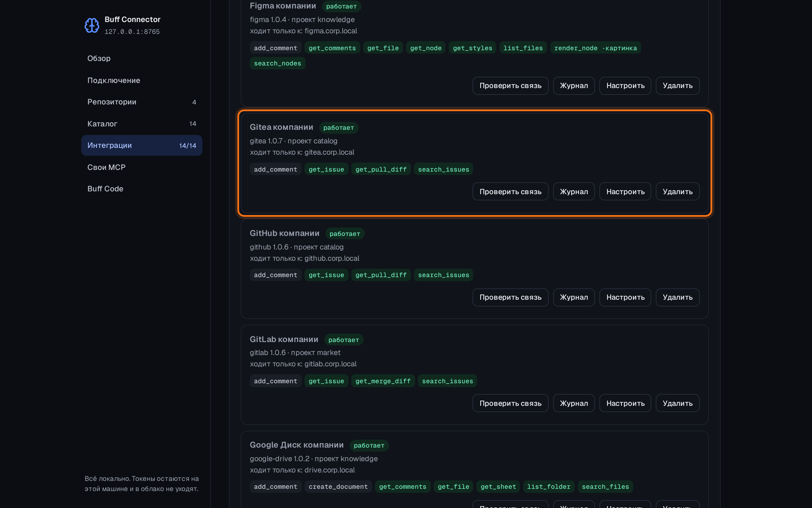The image size is (812, 508).
Task: Click Проверить связь on the Gitea card
Action: [x=510, y=192]
